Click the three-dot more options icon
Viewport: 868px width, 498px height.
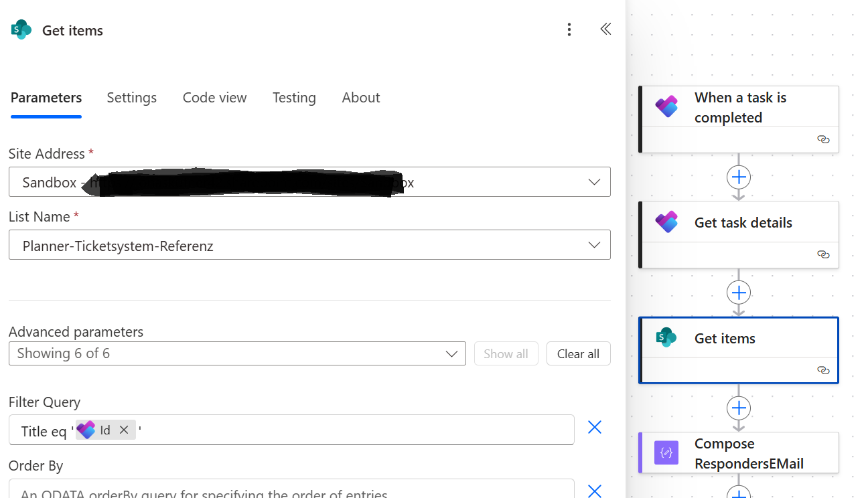click(569, 29)
